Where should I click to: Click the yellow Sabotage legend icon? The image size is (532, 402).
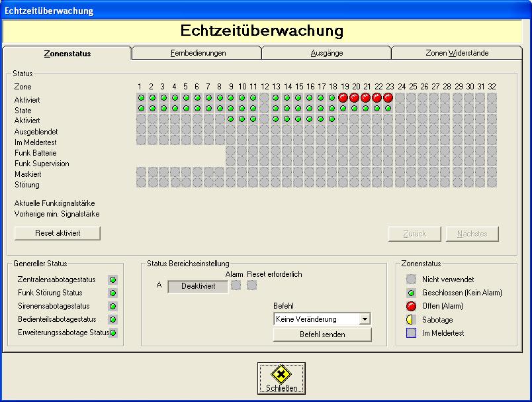click(x=411, y=320)
